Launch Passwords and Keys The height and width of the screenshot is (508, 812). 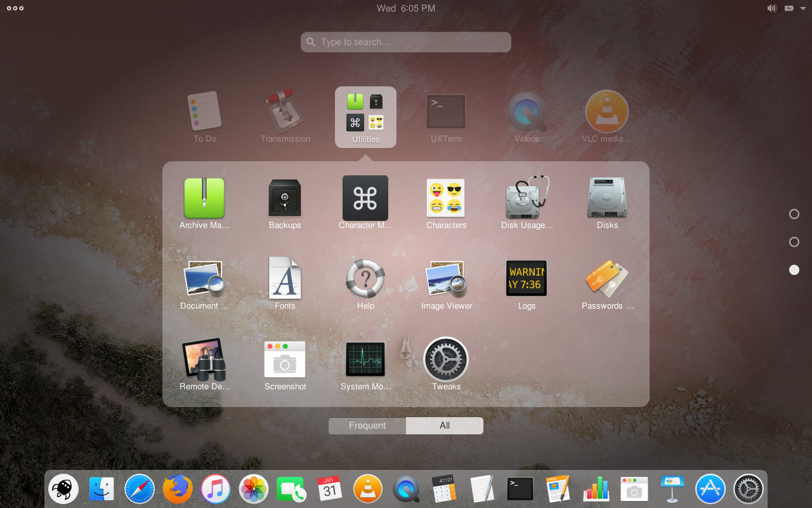click(607, 284)
